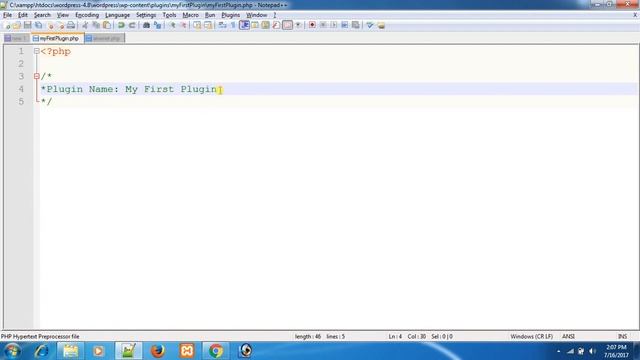Collapse the comment block fold on line 3
Viewport: 640px width, 360px height.
37,76
